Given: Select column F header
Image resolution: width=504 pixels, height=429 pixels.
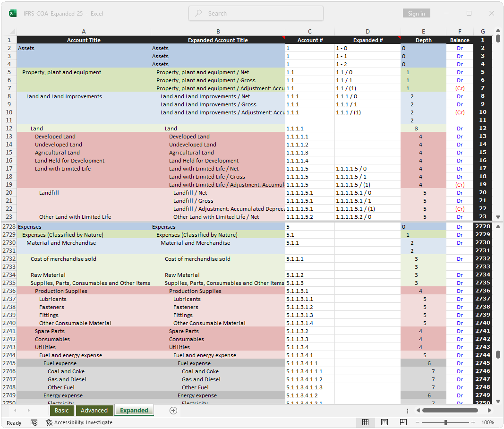Looking at the screenshot, I should pyautogui.click(x=460, y=32).
